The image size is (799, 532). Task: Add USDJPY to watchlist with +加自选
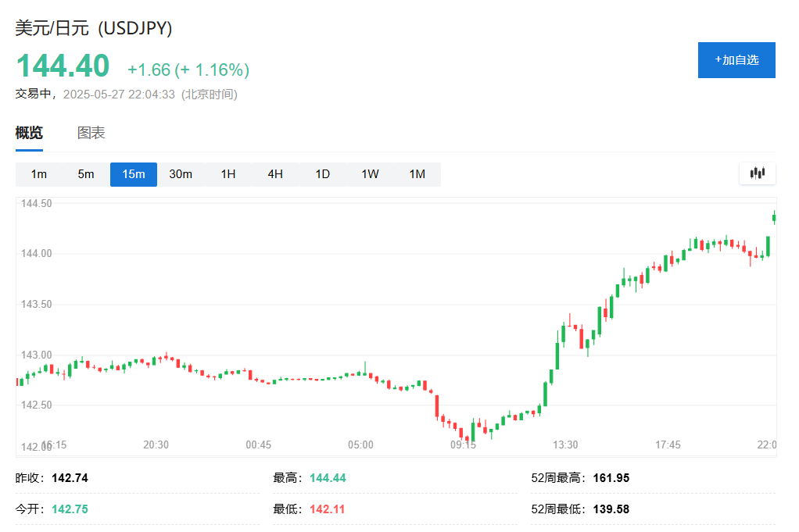click(736, 60)
